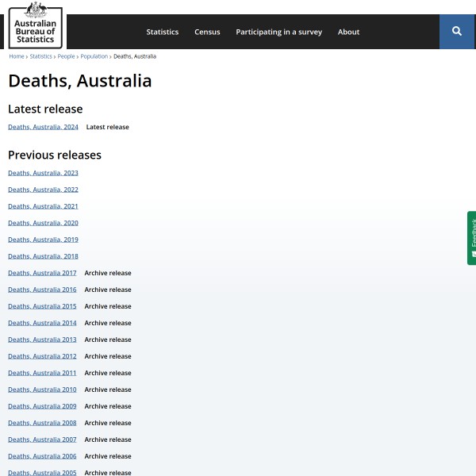Open Deaths, Australia, 2023 release
Viewport: 476px width, 476px height.
43,173
